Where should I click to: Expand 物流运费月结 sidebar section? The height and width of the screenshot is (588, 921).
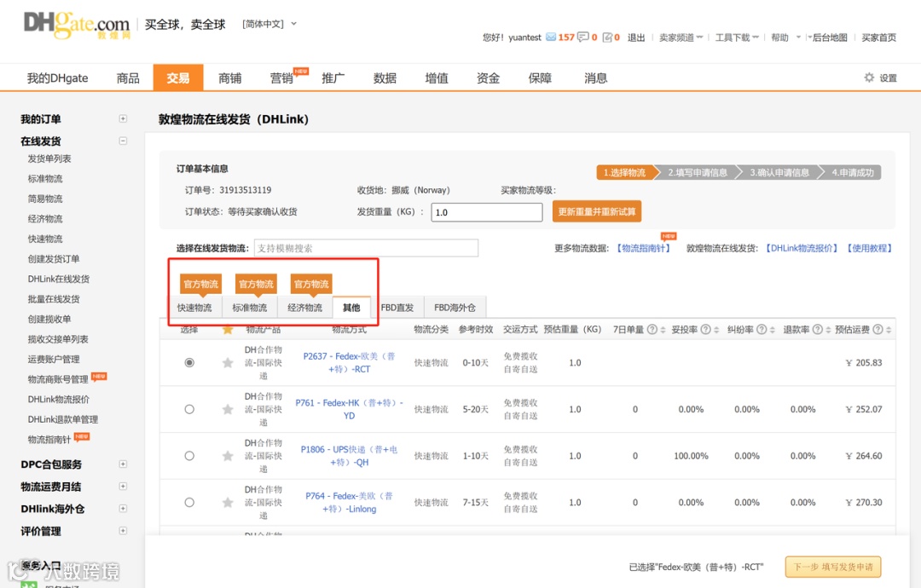click(123, 487)
